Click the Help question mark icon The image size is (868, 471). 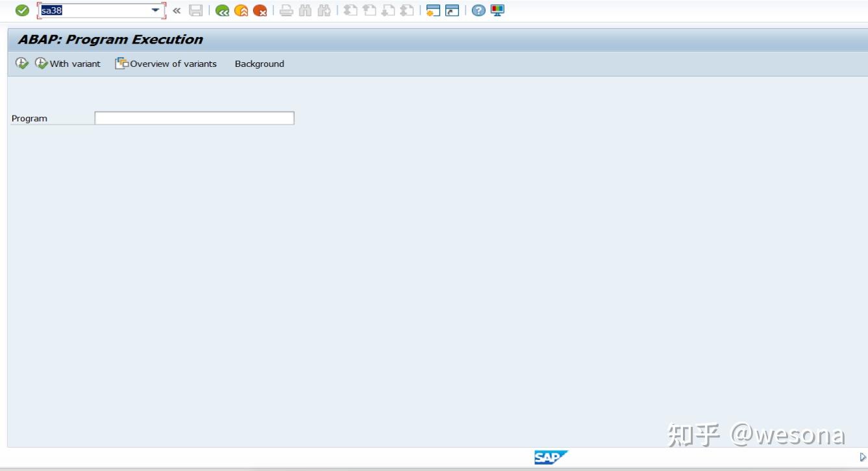tap(478, 10)
